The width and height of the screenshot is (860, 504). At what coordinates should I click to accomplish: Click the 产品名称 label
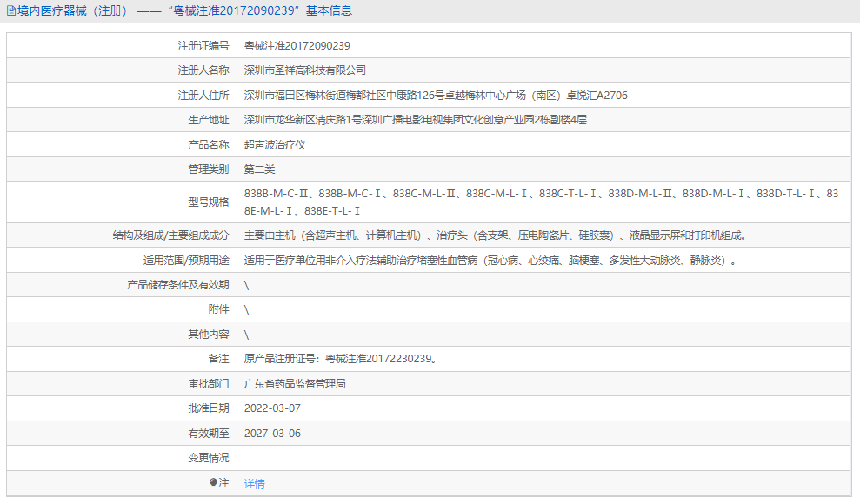tap(209, 144)
